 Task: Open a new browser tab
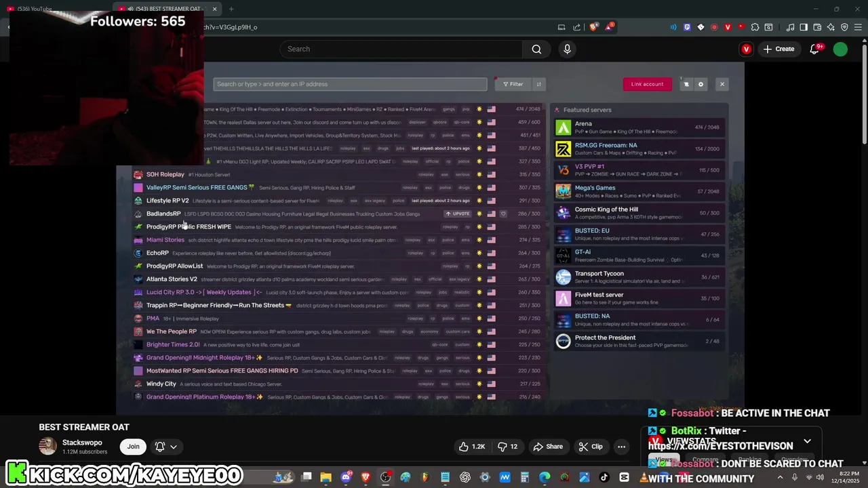coord(231,9)
